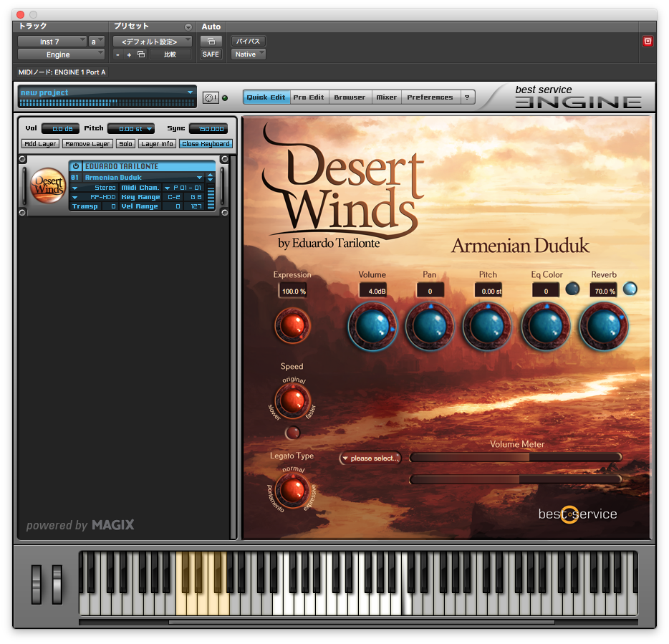Switch to the Preferences tab

point(430,97)
